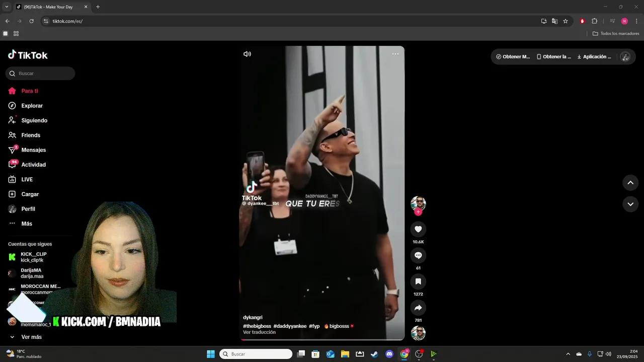Open the red hand blocker extension
This screenshot has height=362, width=644.
pos(583,21)
